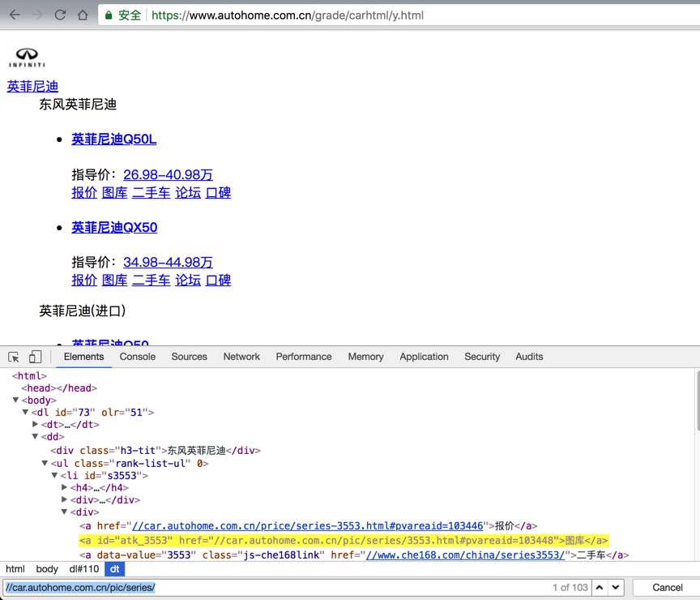Switch to the Elements tab
Image resolution: width=700 pixels, height=600 pixels.
[x=83, y=357]
